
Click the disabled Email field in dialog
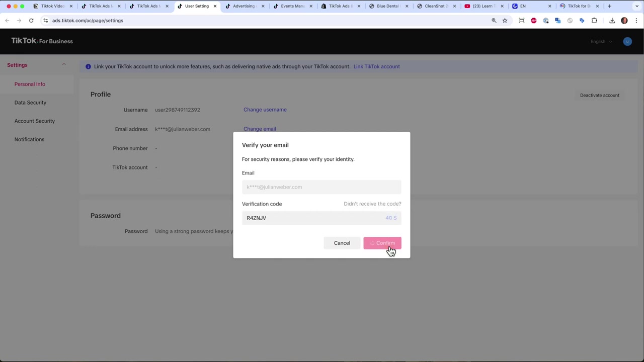(321, 187)
